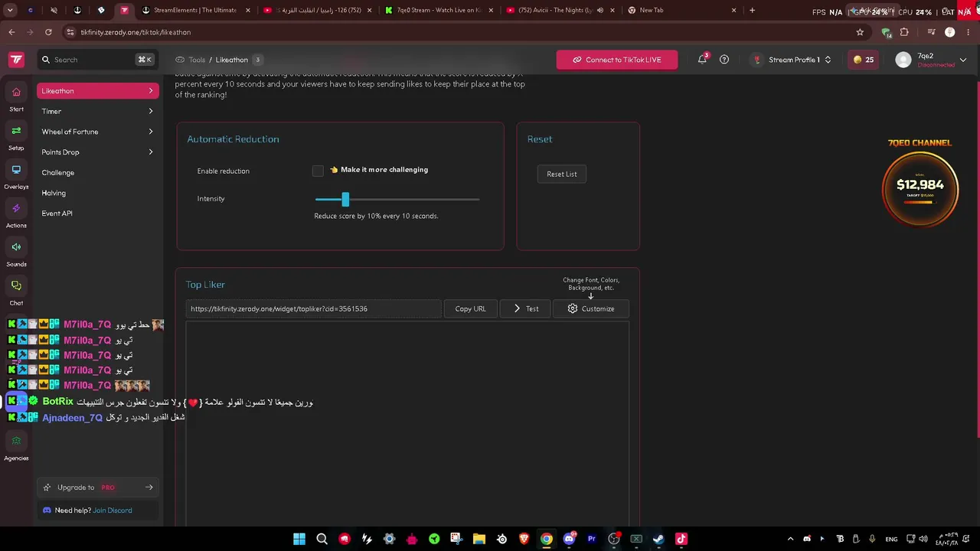Image resolution: width=980 pixels, height=551 pixels.
Task: Show hidden system tray icons
Action: (x=790, y=539)
